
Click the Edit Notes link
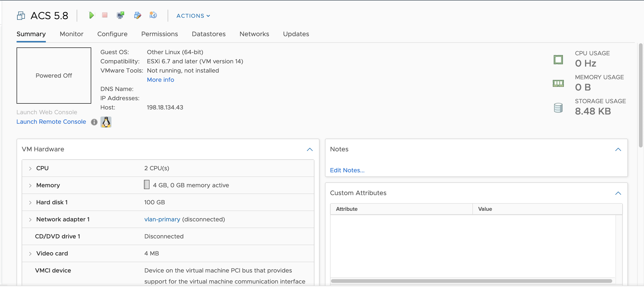coord(347,170)
